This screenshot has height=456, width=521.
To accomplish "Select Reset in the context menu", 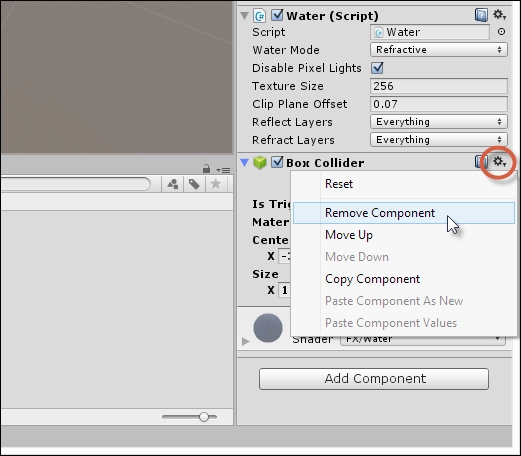I will coord(339,184).
